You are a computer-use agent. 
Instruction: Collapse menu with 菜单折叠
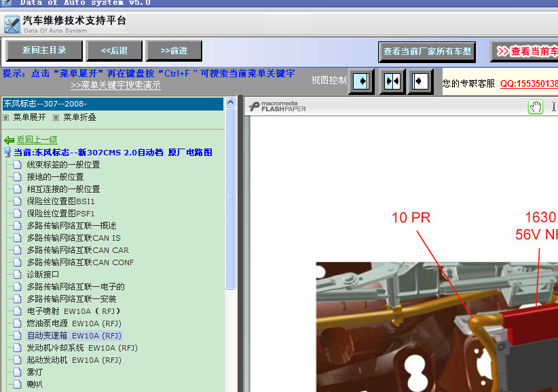[x=79, y=117]
